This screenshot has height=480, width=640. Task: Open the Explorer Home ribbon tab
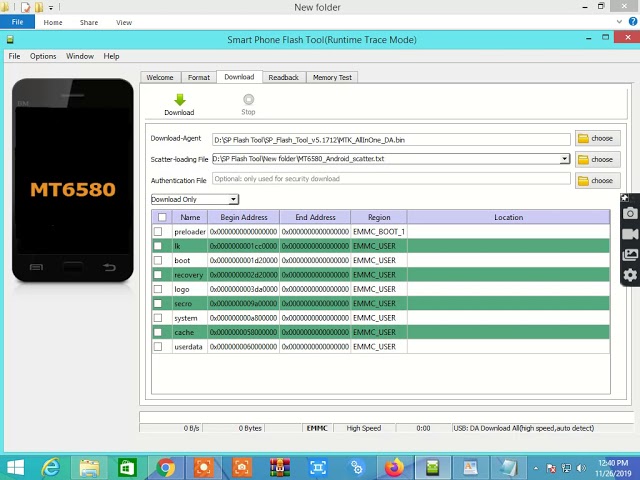click(x=53, y=22)
